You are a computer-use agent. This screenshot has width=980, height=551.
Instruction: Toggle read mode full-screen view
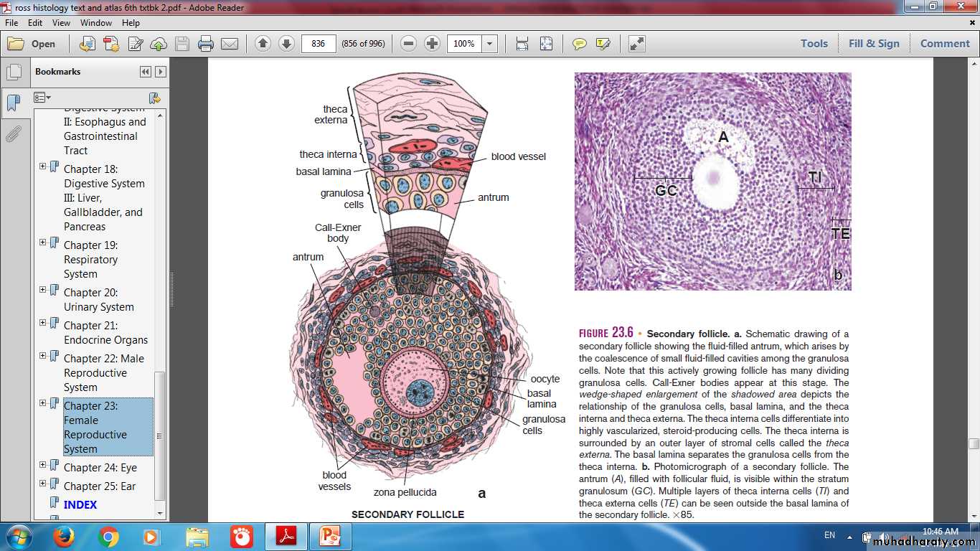[636, 44]
